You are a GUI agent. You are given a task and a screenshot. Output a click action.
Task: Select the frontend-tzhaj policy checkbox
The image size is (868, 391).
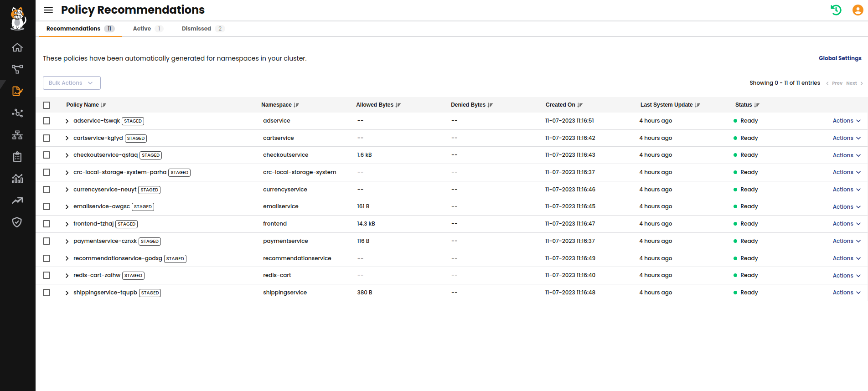pyautogui.click(x=46, y=224)
